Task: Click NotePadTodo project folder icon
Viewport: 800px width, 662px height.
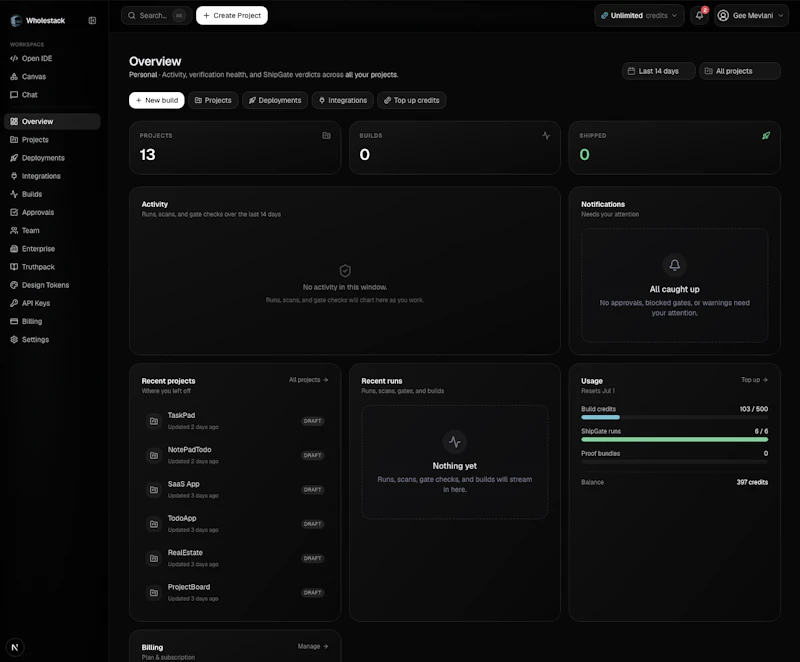Action: pos(154,455)
